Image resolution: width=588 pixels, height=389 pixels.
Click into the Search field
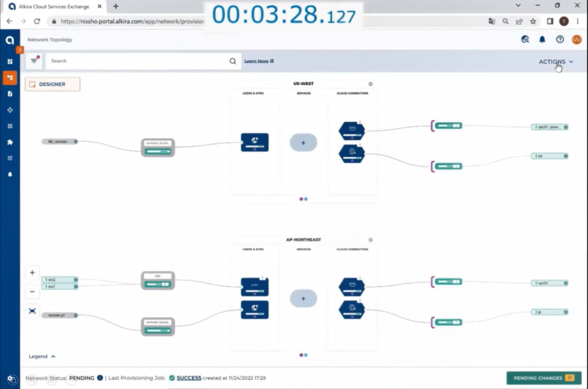pos(139,61)
